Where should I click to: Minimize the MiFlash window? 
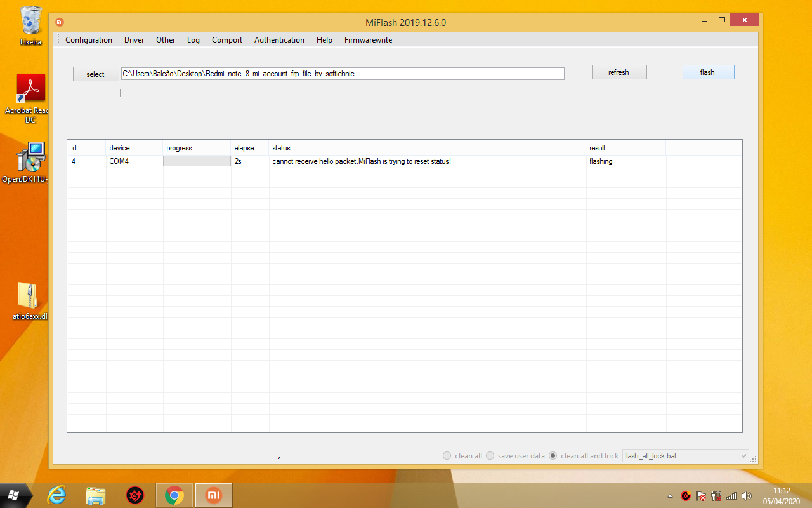tap(704, 21)
